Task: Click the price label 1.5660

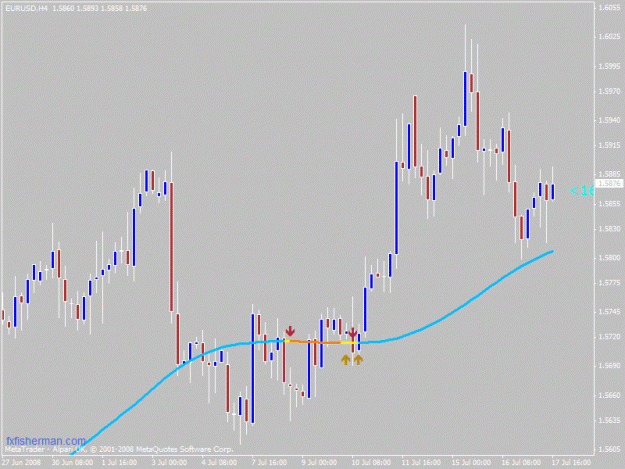Action: [609, 395]
